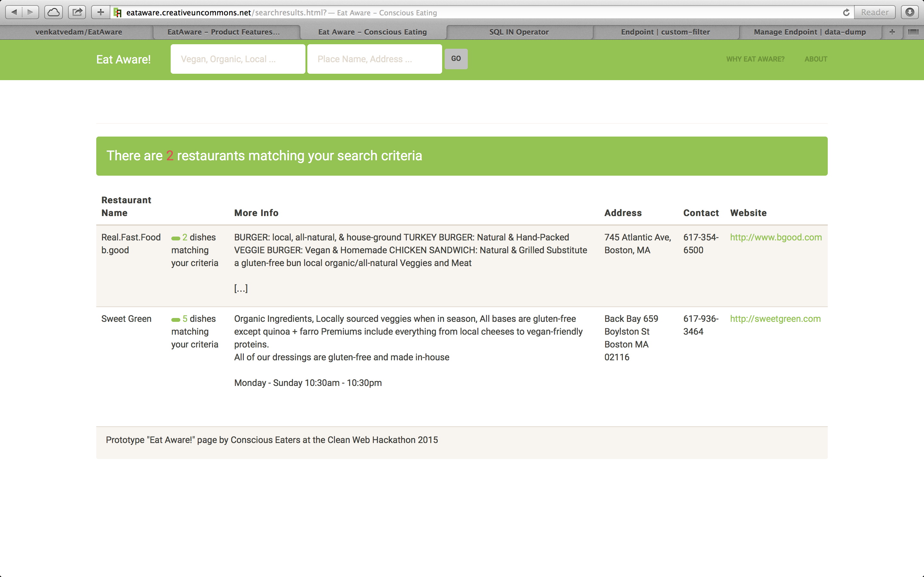
Task: Open the bgood.com website link
Action: [775, 237]
